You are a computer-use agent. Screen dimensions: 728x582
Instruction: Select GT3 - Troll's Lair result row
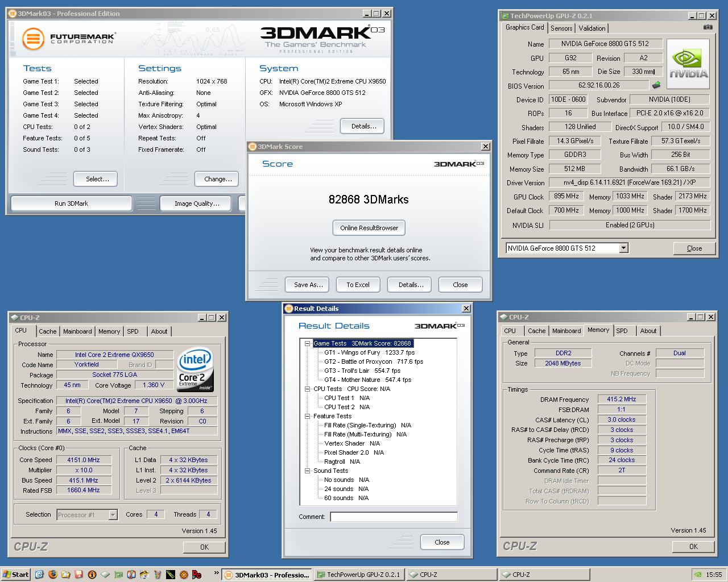[362, 371]
